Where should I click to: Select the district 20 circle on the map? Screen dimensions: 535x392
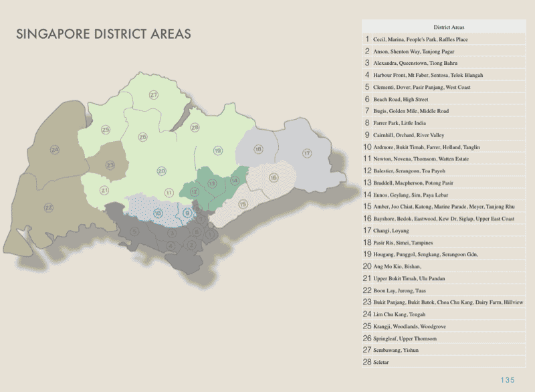(161, 171)
